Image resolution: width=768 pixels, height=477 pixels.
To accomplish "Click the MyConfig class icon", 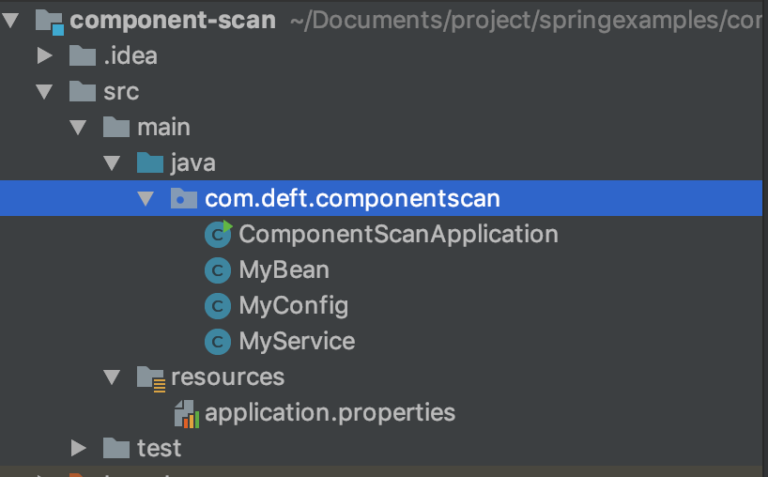I will pyautogui.click(x=217, y=306).
